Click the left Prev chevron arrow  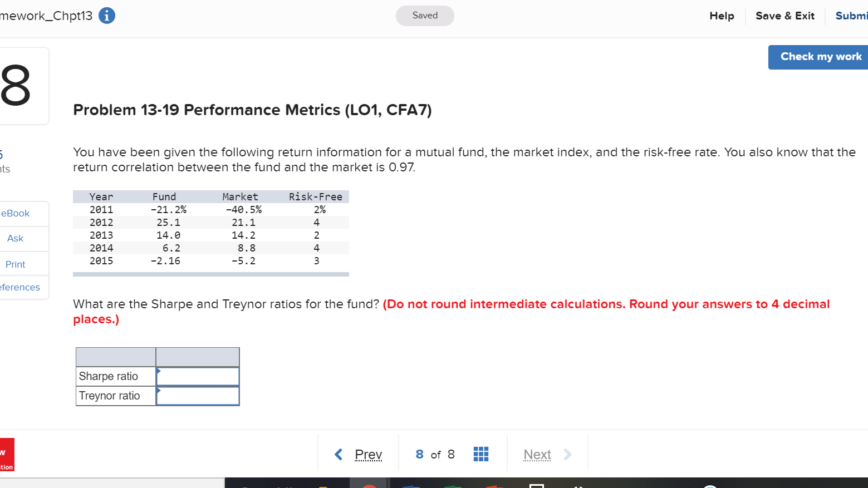pos(338,454)
